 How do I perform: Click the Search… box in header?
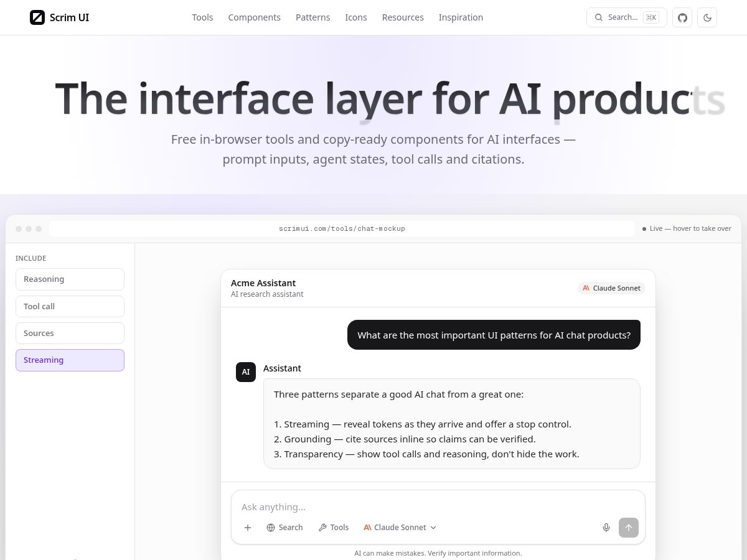(627, 17)
